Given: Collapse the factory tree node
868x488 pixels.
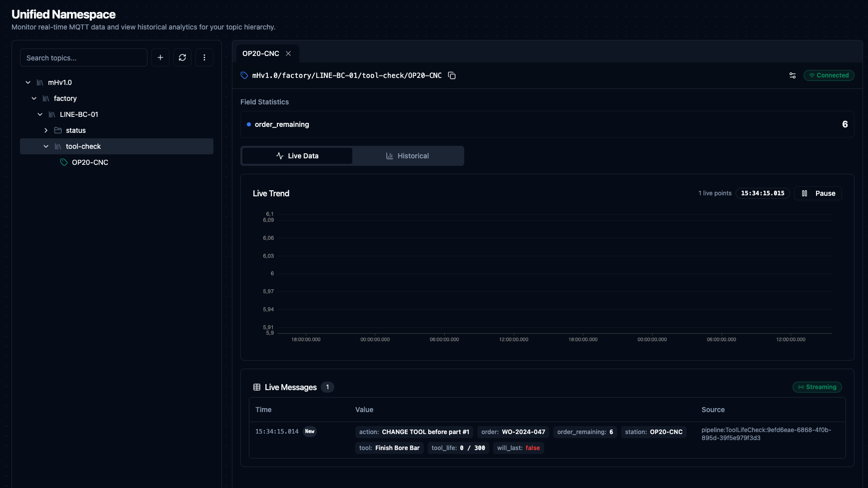Looking at the screenshot, I should (34, 98).
